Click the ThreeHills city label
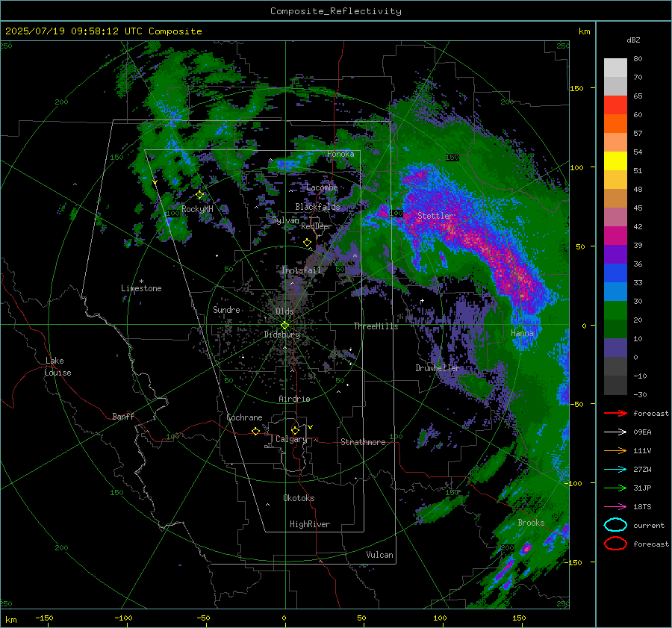Viewport: 672px width, 628px height. click(x=376, y=326)
